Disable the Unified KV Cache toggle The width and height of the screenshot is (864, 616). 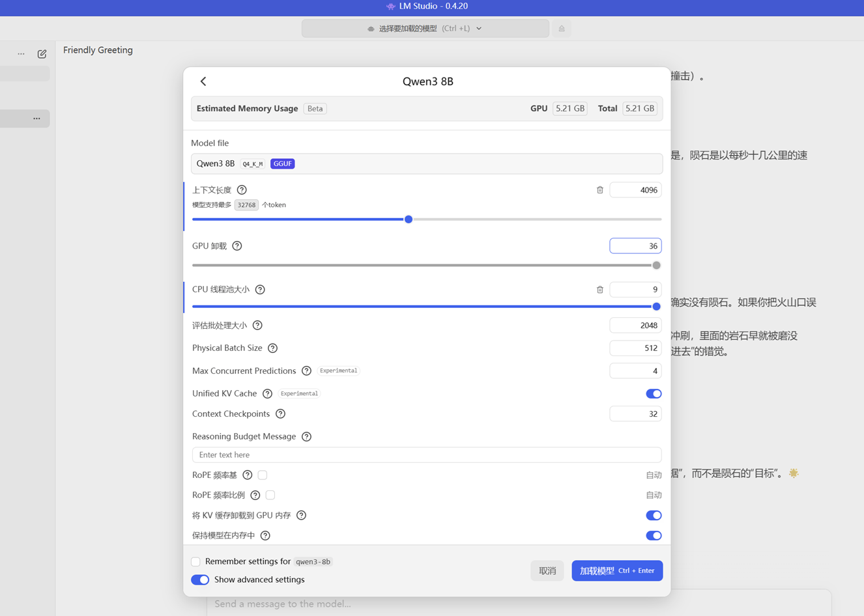[654, 394]
